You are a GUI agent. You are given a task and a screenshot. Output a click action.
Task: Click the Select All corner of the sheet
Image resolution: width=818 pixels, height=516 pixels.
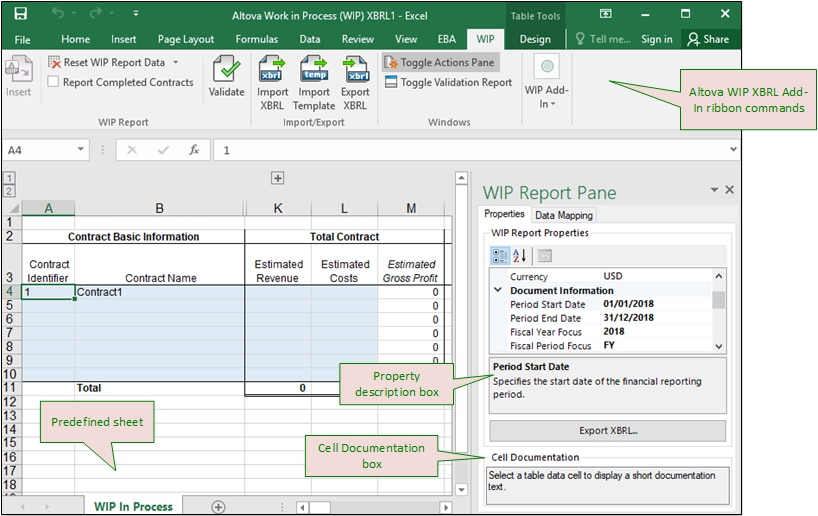pyautogui.click(x=12, y=208)
